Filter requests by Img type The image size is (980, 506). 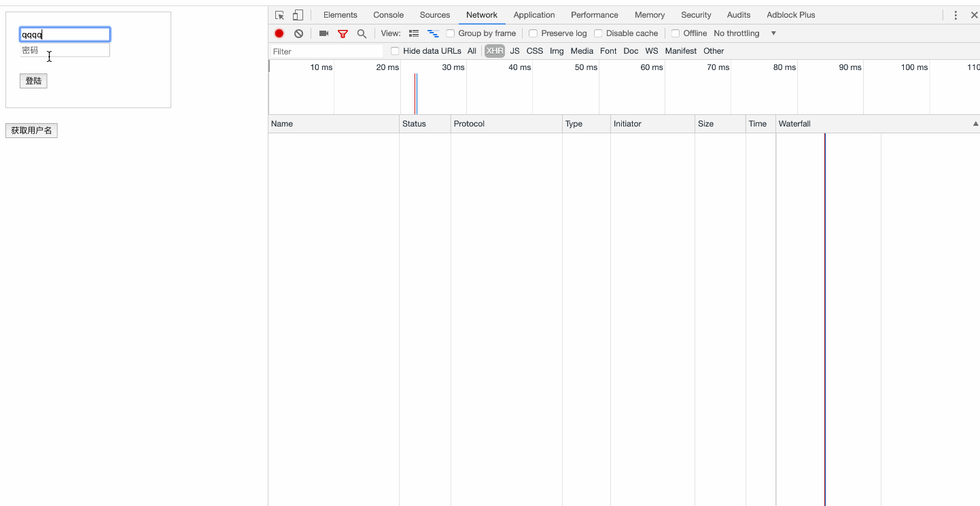557,51
